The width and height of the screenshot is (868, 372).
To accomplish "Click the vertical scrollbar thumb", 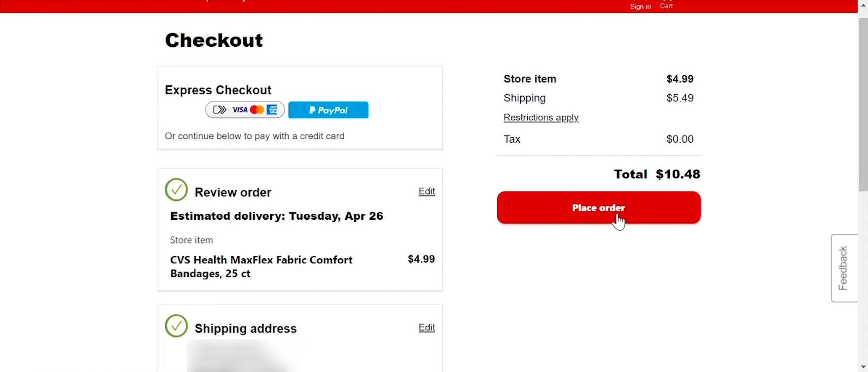I will point(863,103).
